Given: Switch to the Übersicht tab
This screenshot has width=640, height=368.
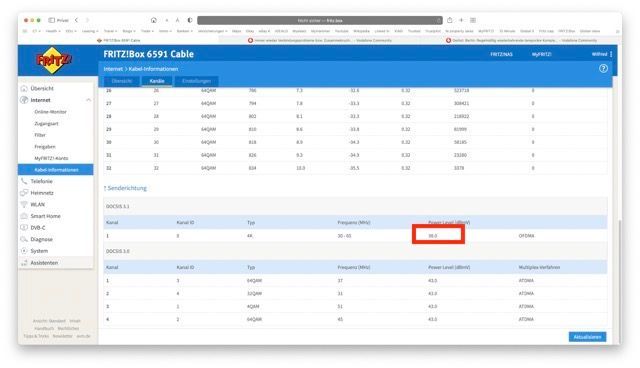Looking at the screenshot, I should (x=122, y=81).
